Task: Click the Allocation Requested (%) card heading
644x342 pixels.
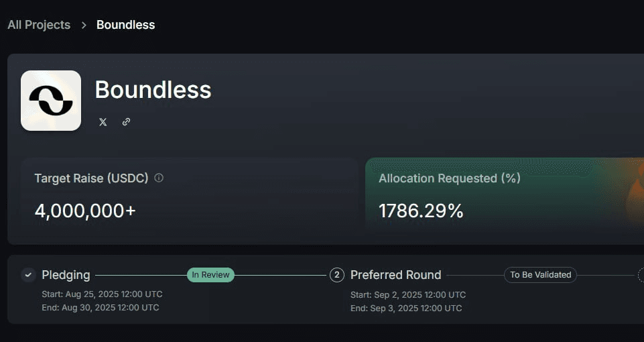Action: [x=450, y=178]
